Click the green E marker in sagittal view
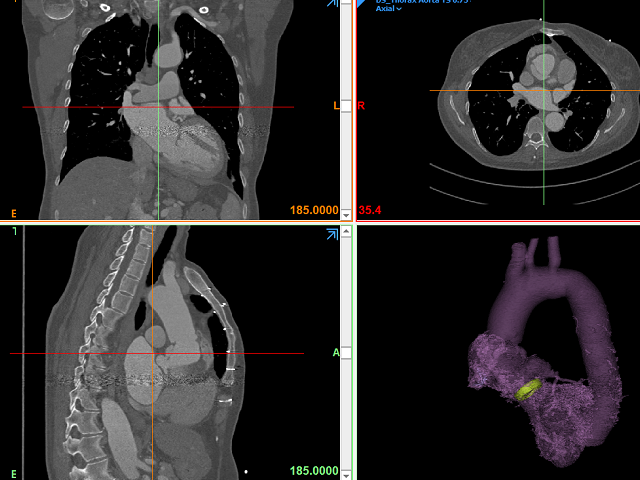The width and height of the screenshot is (640, 480). [x=14, y=474]
